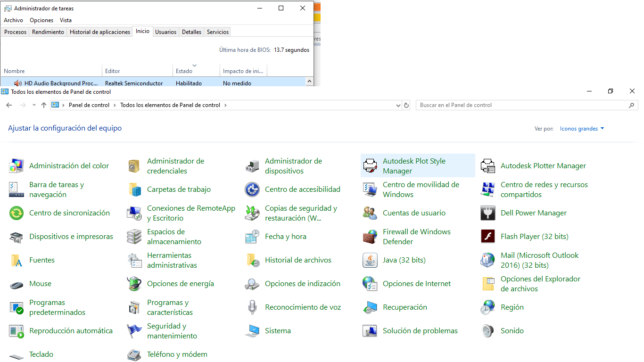Viewport: 644px width, 362px height.
Task: Open Teléfono y módem icon
Action: click(x=134, y=354)
